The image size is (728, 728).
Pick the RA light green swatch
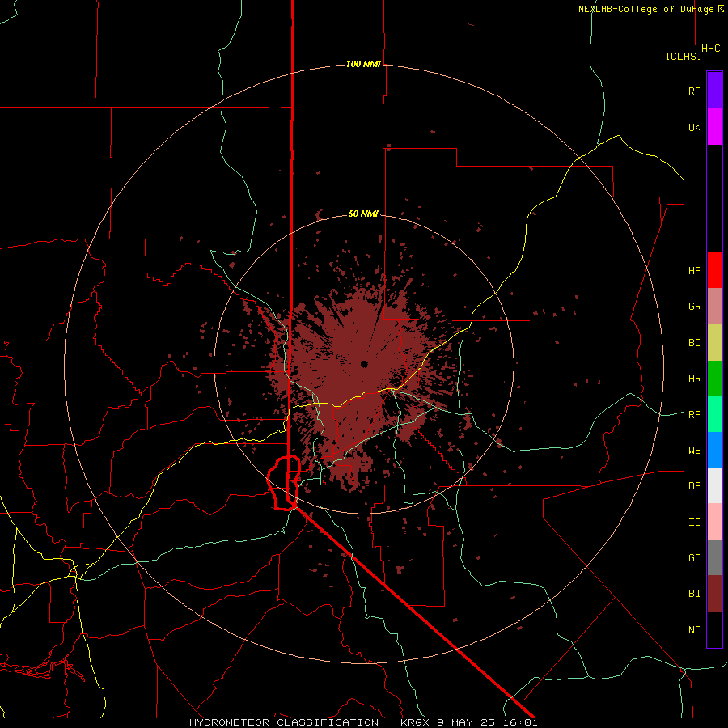pos(714,414)
